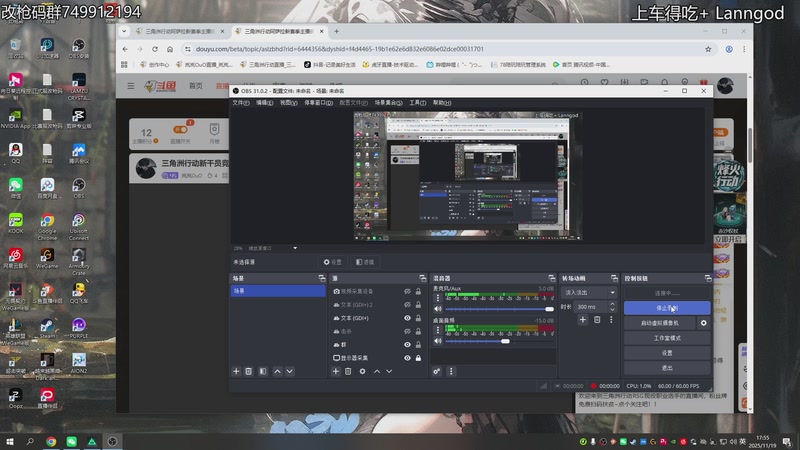Enable 工作室模式 studio mode button

coord(667,338)
